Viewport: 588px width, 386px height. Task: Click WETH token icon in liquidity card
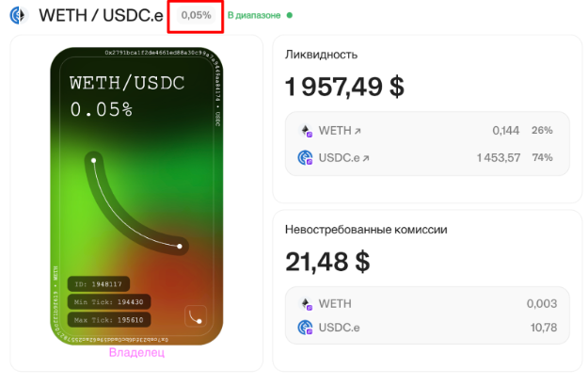point(306,131)
